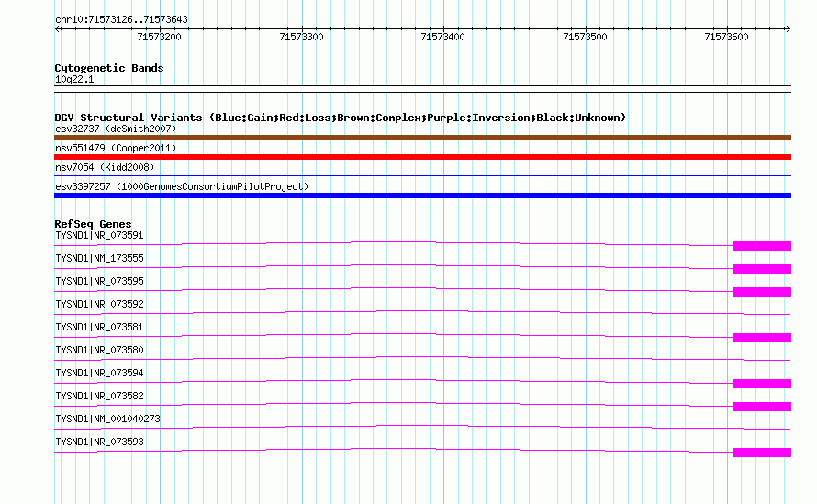
Task: Click the magenta exon block of NR_073594
Action: point(762,384)
